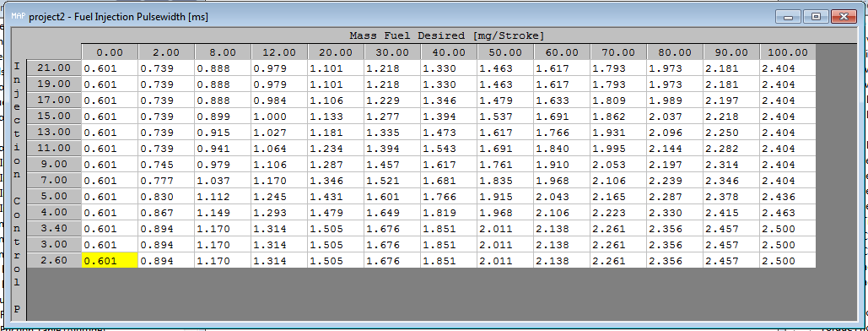
Task: Select the 3.00 row header
Action: click(x=54, y=245)
